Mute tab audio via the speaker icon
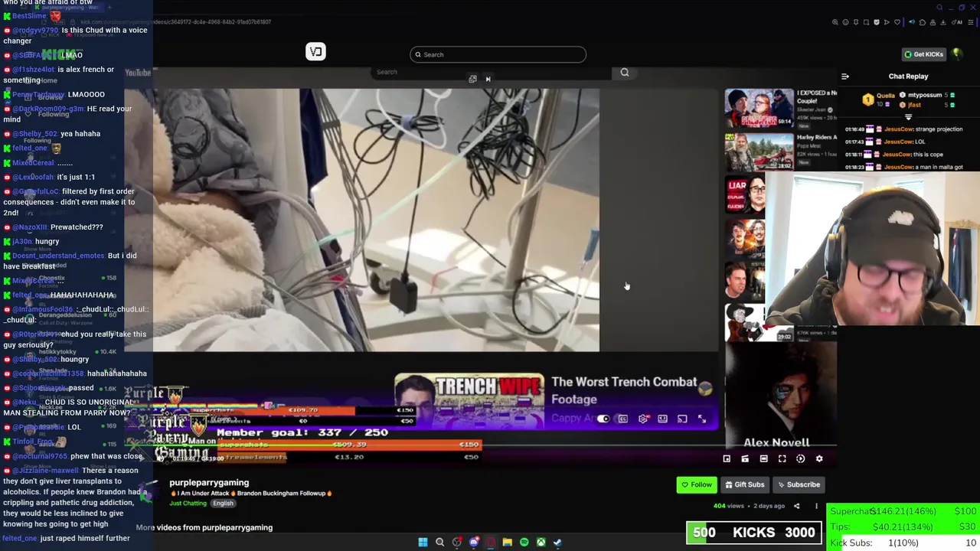Viewport: 980px width, 551px height. [x=912, y=22]
